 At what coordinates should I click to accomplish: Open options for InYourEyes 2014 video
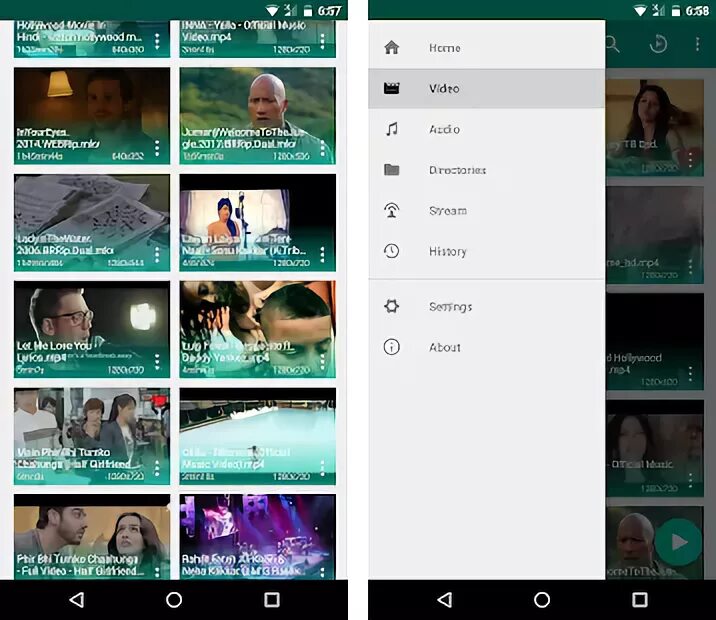pos(157,148)
